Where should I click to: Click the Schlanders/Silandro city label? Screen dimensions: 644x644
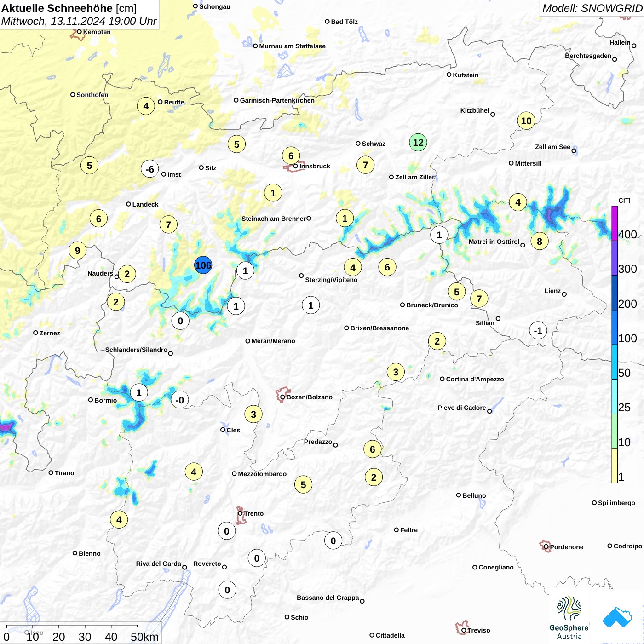(x=136, y=350)
